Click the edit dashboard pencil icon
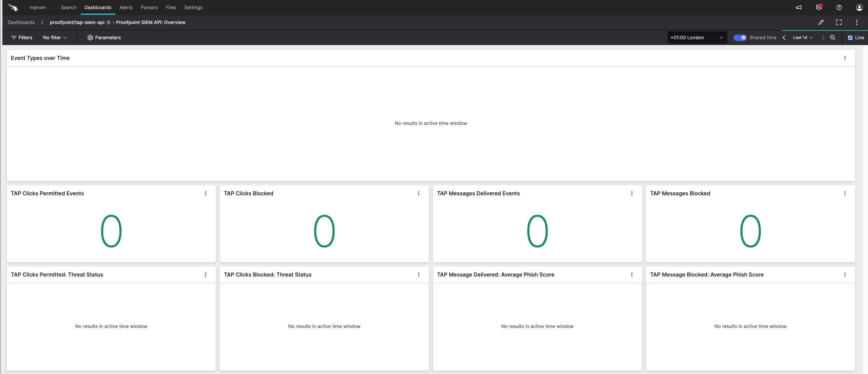The width and height of the screenshot is (868, 374). pos(821,22)
